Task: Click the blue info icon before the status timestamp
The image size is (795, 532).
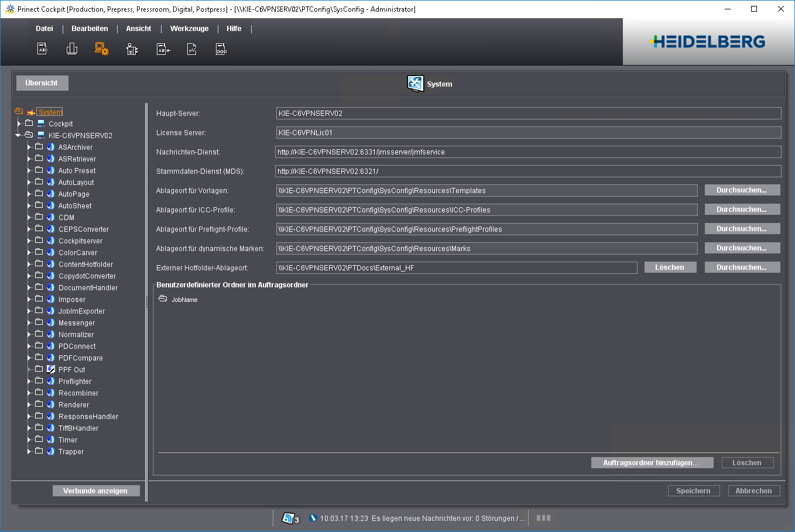Action: (313, 518)
